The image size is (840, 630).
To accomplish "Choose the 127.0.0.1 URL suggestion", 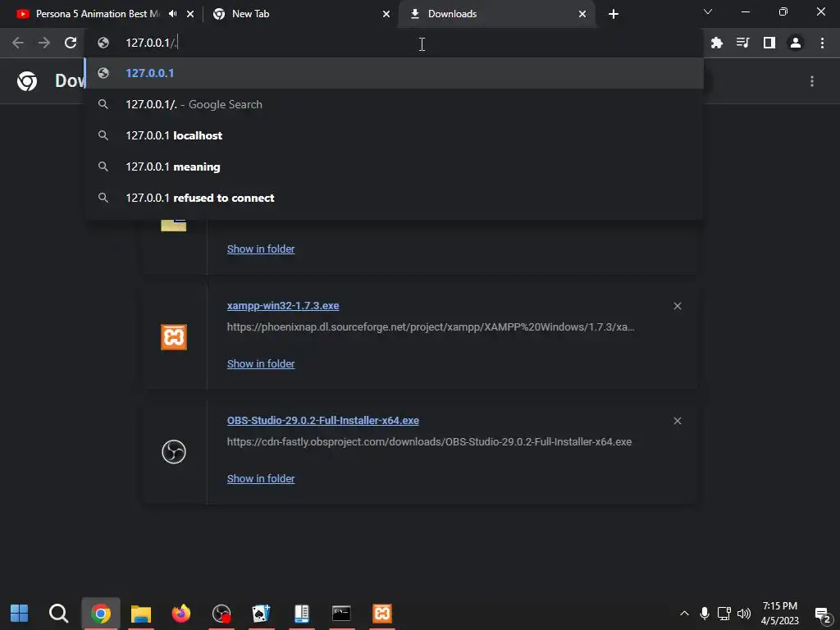I will pyautogui.click(x=394, y=73).
